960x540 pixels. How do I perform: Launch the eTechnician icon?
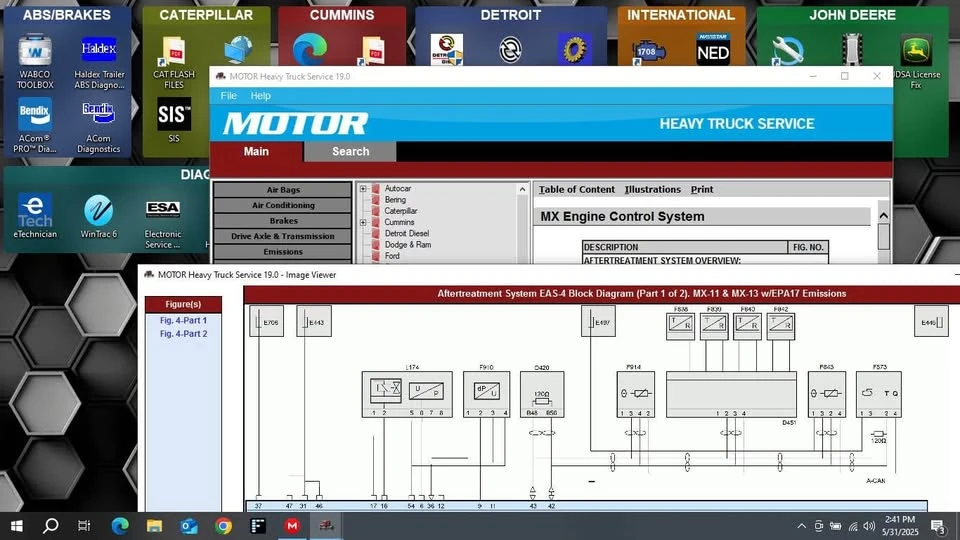tap(35, 216)
